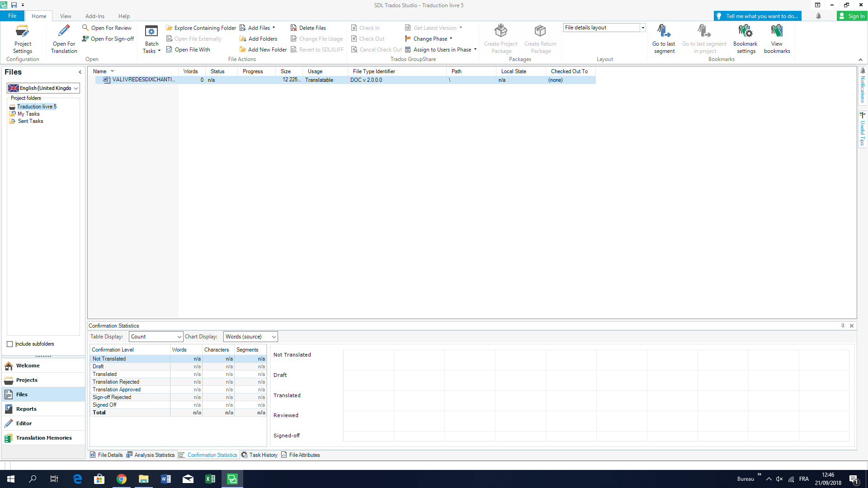Screen dimensions: 868x488
Task: Open the File details layout dropdown
Action: point(642,28)
